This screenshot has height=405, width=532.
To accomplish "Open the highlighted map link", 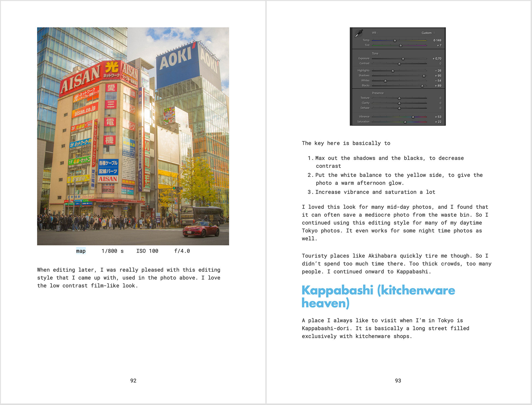I will pos(81,251).
